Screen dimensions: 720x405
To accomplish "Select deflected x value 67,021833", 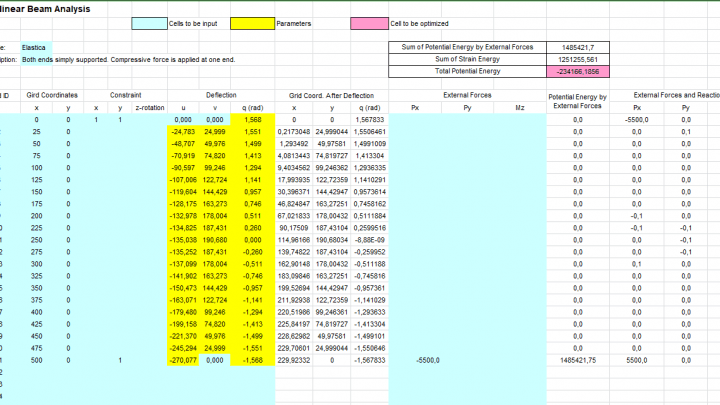I will [x=294, y=216].
